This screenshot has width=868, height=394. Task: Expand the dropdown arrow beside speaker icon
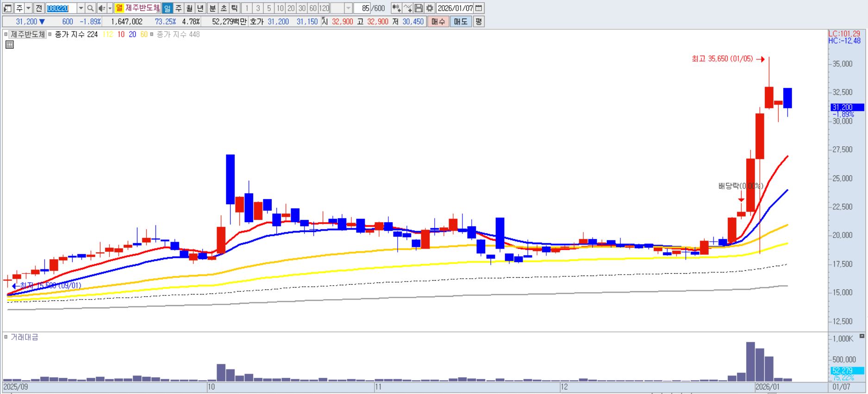pyautogui.click(x=110, y=8)
